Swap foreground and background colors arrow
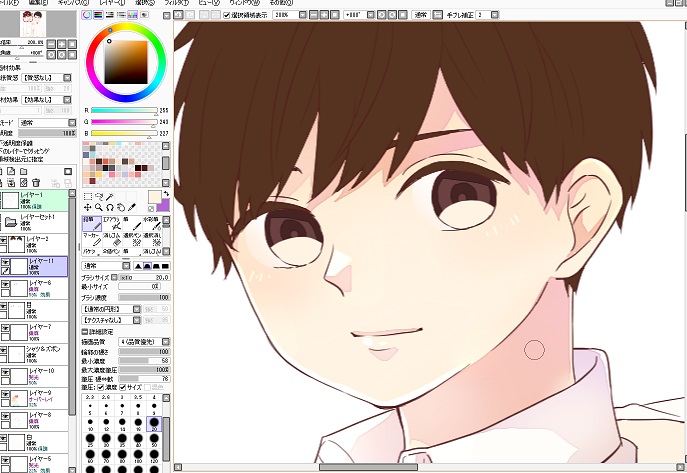This screenshot has height=473, width=687. click(166, 194)
